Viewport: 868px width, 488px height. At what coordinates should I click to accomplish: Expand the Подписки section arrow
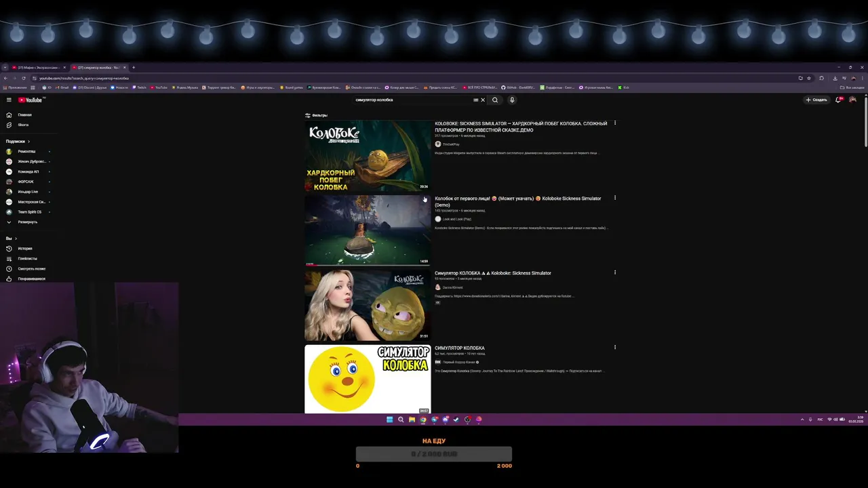(28, 141)
